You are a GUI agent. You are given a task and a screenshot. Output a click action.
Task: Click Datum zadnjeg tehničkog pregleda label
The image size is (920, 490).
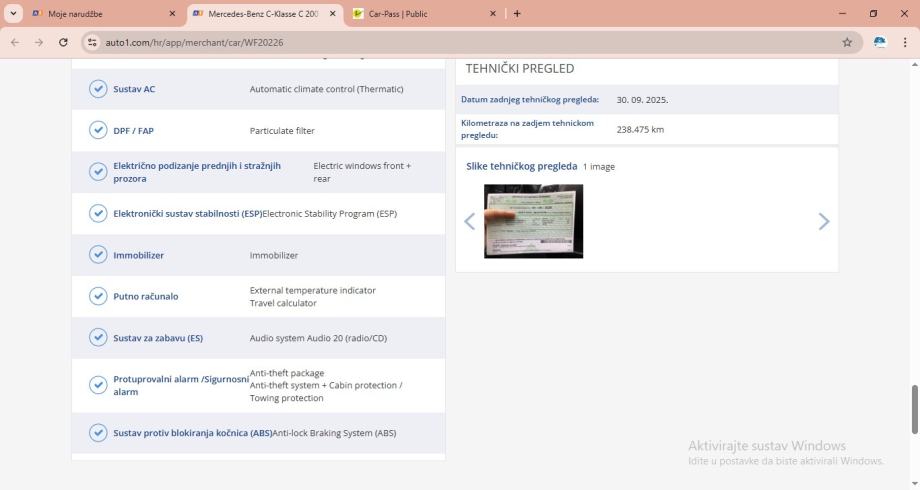pos(530,100)
